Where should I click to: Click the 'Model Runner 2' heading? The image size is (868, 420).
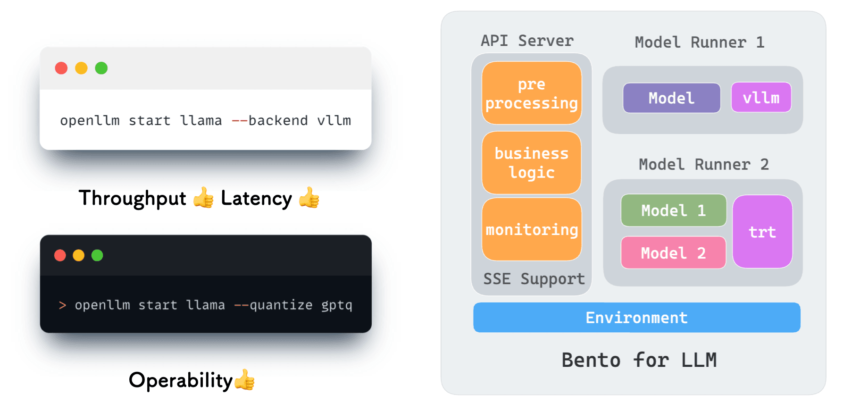pos(704,164)
